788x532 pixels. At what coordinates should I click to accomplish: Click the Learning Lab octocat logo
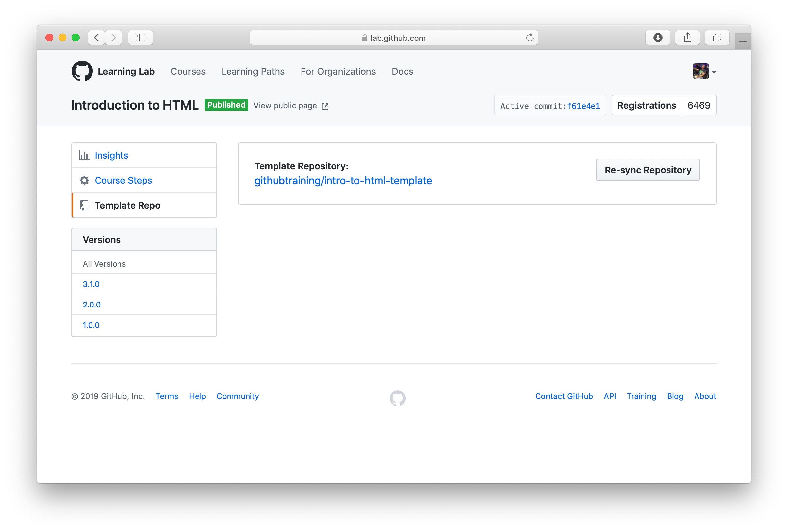tap(81, 71)
